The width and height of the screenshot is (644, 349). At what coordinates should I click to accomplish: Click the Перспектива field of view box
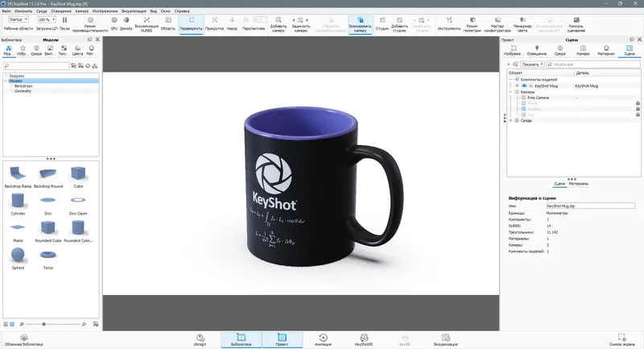[x=259, y=19]
